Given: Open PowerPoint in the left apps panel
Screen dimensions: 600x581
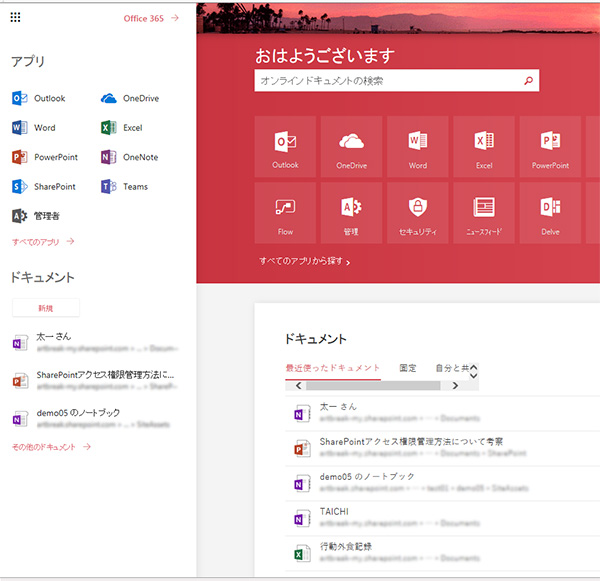Looking at the screenshot, I should click(45, 157).
